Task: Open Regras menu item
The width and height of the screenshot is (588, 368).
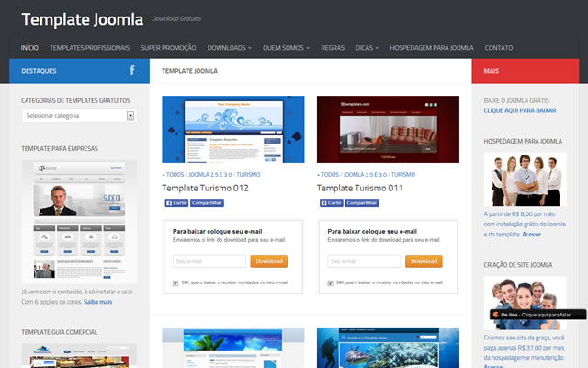Action: pos(333,48)
